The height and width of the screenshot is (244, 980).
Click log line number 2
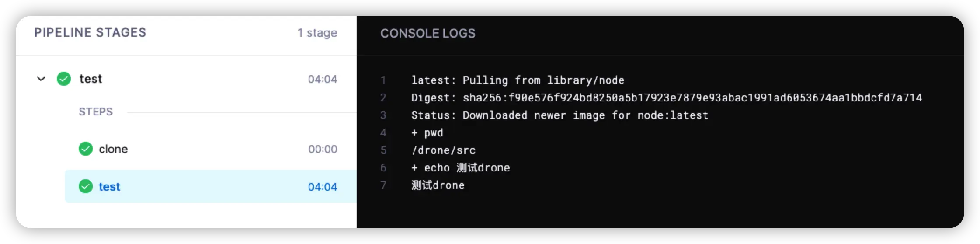(383, 98)
